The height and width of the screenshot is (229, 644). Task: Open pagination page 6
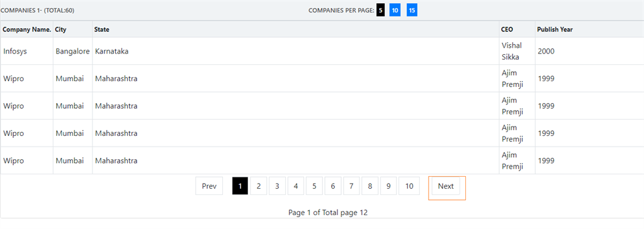coord(332,186)
